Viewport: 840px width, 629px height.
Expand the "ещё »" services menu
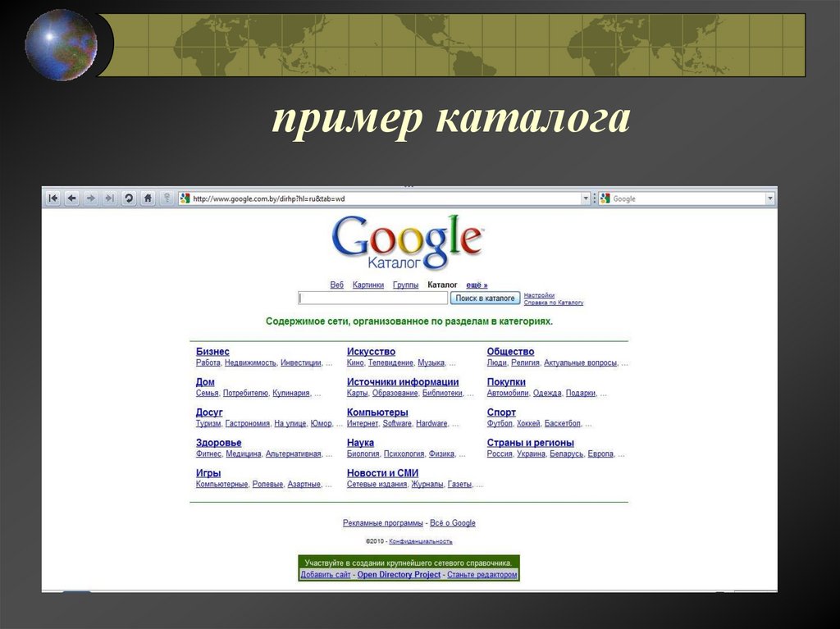point(475,285)
